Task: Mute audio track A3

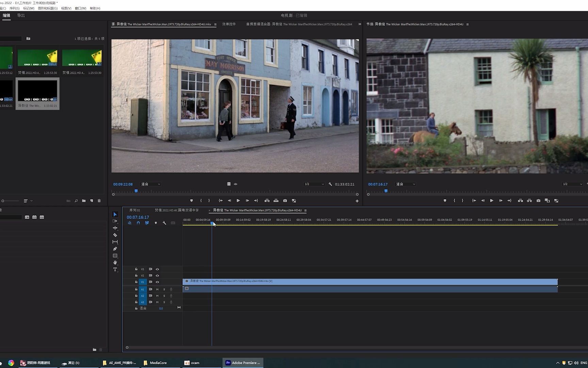Action: [157, 302]
